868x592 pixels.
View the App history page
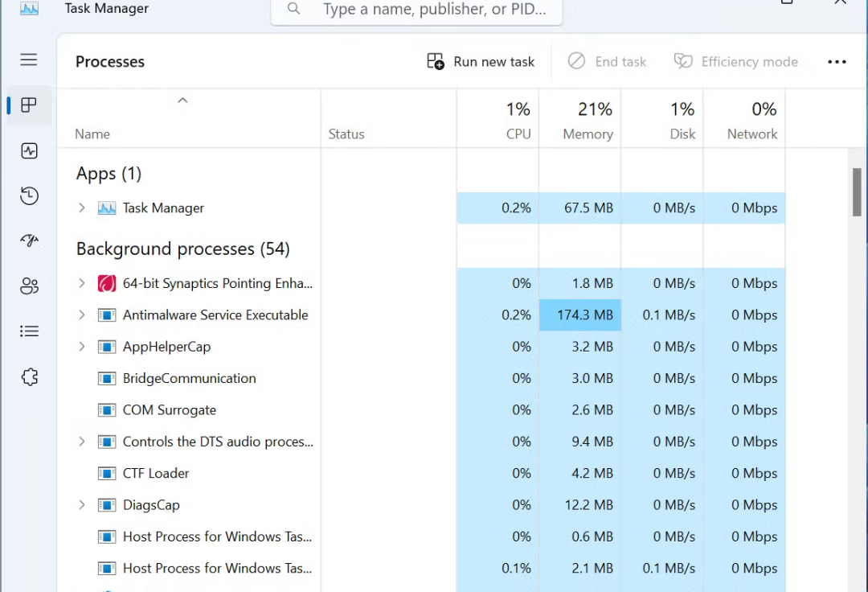pos(29,195)
